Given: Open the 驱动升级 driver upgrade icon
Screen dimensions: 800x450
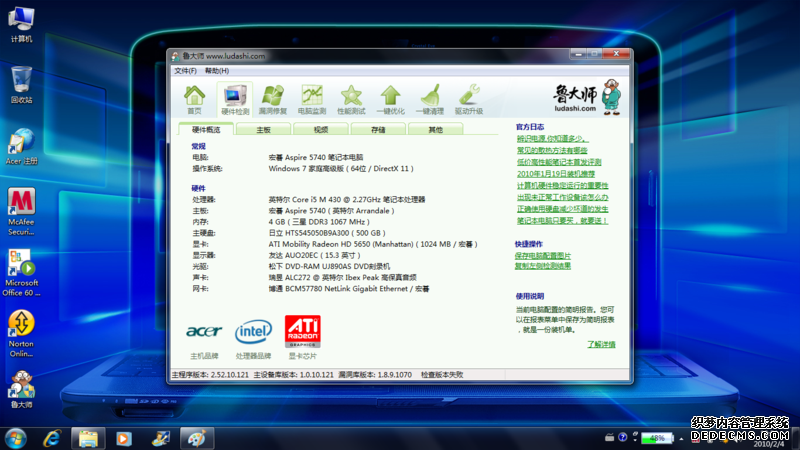Looking at the screenshot, I should coord(469,99).
